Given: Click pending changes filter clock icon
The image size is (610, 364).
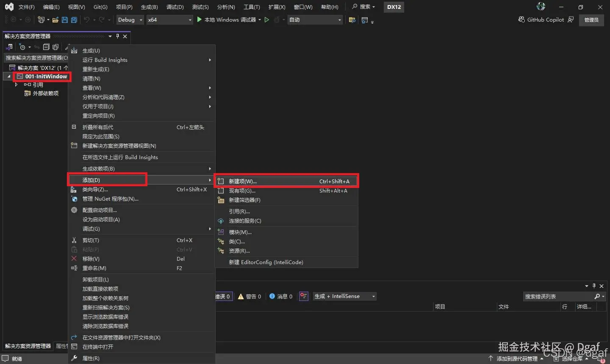Looking at the screenshot, I should [22, 47].
